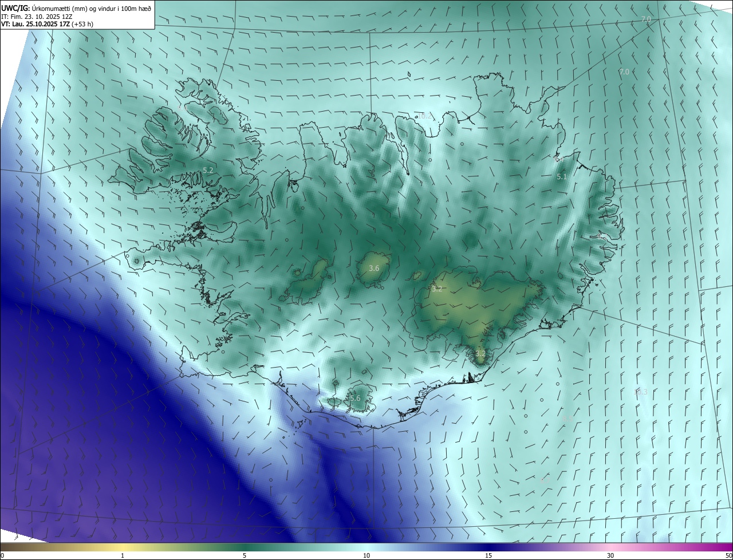
Task: Click the 5.6 value label on the southern glacier
Action: point(355,398)
